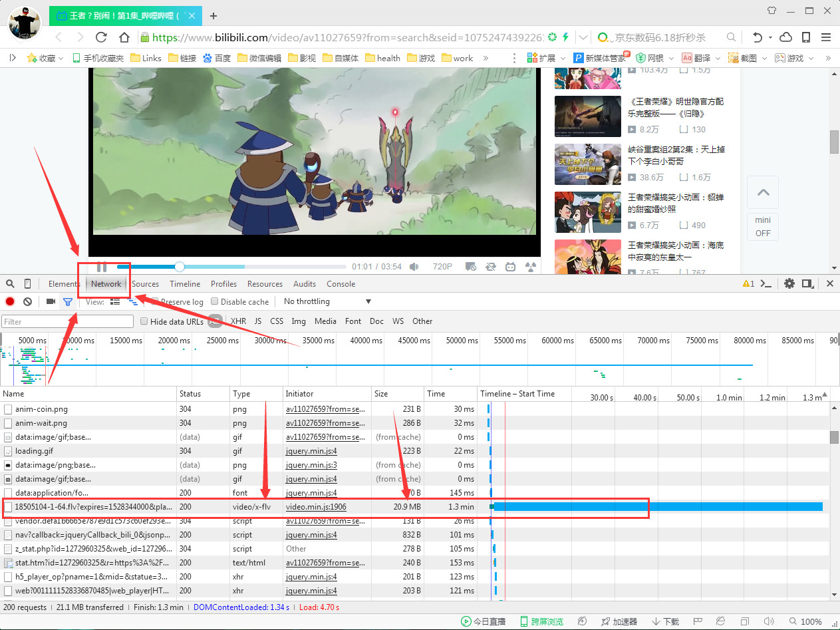Click the DevTools inspect magnifier icon

(10, 283)
